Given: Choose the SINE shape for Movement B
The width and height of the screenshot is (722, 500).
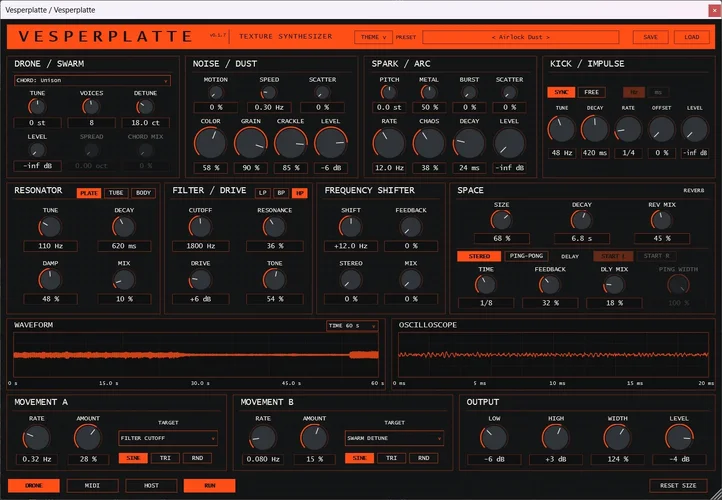Looking at the screenshot, I should [359, 458].
